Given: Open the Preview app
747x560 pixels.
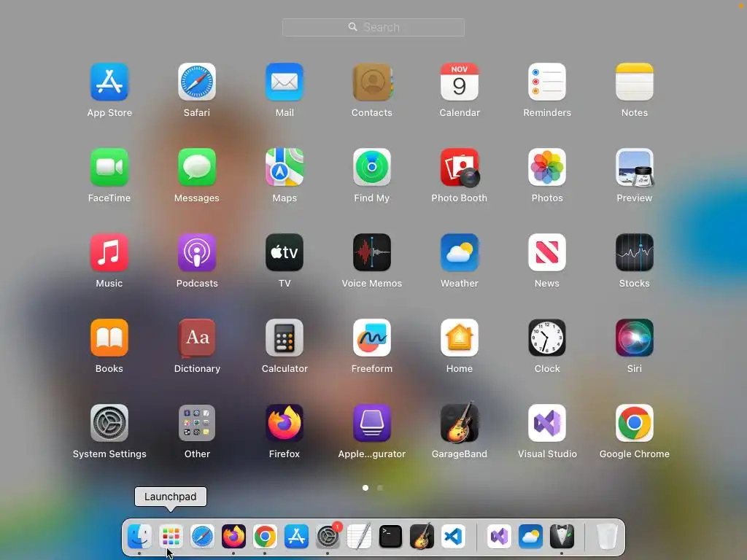Looking at the screenshot, I should pyautogui.click(x=635, y=167).
